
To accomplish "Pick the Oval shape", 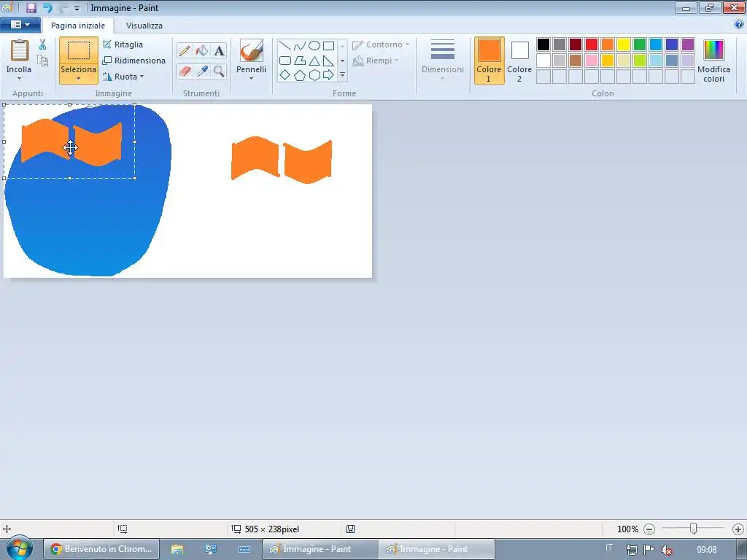I will tap(314, 46).
